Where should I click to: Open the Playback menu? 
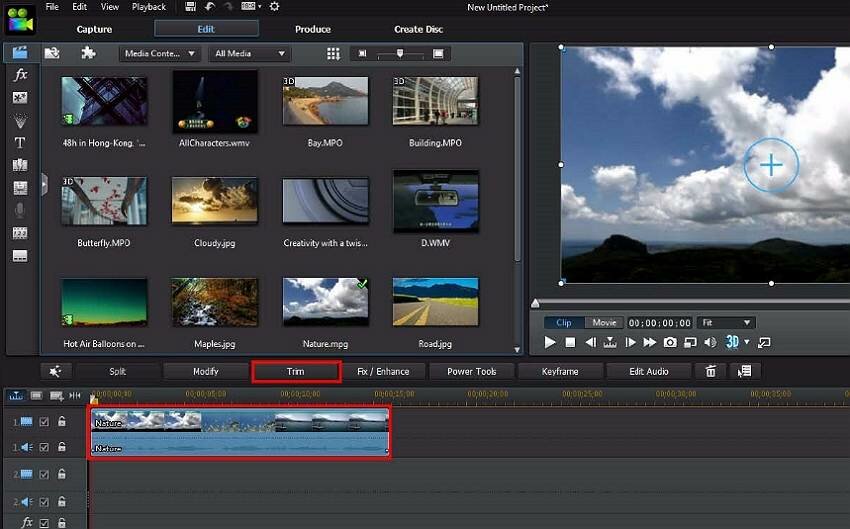click(x=149, y=7)
